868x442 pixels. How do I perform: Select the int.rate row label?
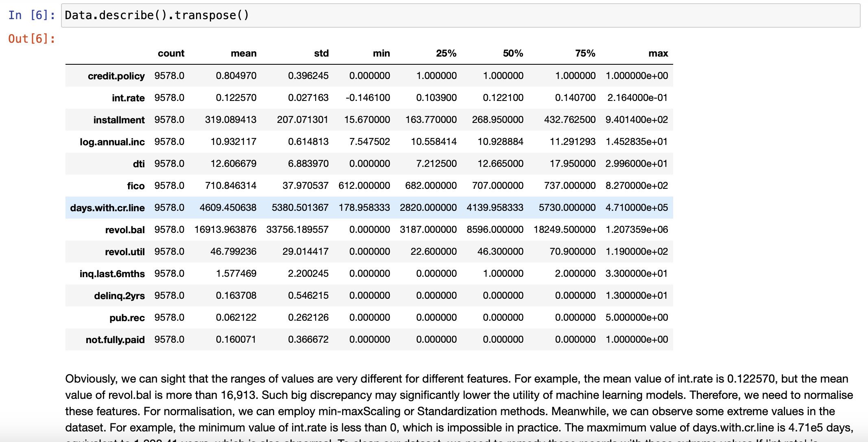point(129,98)
